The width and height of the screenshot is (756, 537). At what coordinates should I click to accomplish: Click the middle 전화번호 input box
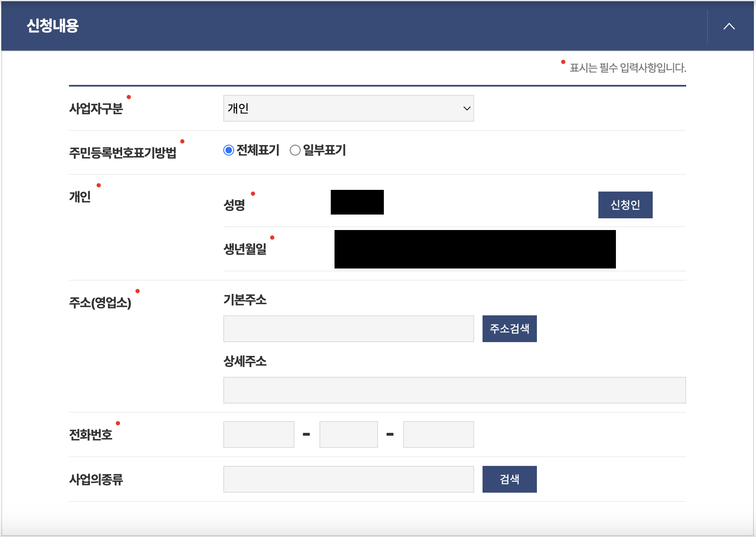pos(348,434)
